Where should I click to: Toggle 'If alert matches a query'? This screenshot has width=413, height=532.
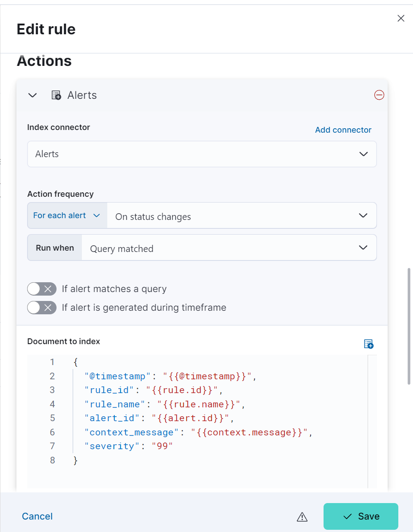42,289
